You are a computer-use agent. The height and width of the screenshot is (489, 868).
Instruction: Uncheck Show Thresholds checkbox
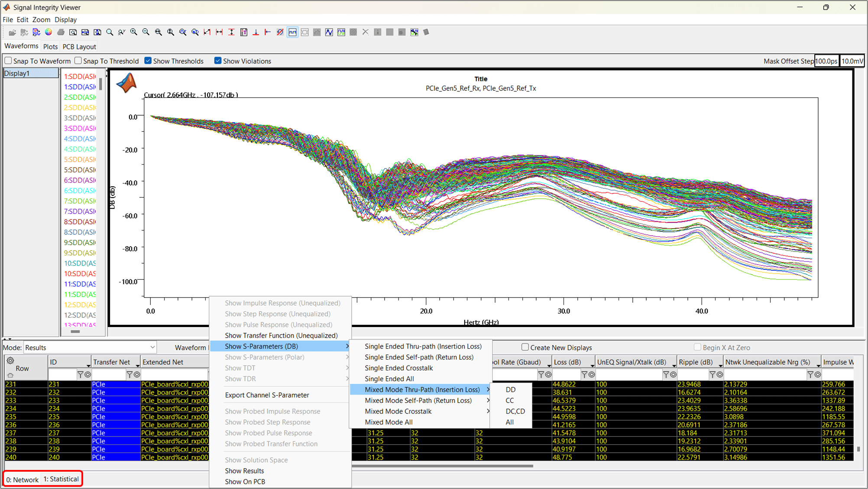click(148, 61)
